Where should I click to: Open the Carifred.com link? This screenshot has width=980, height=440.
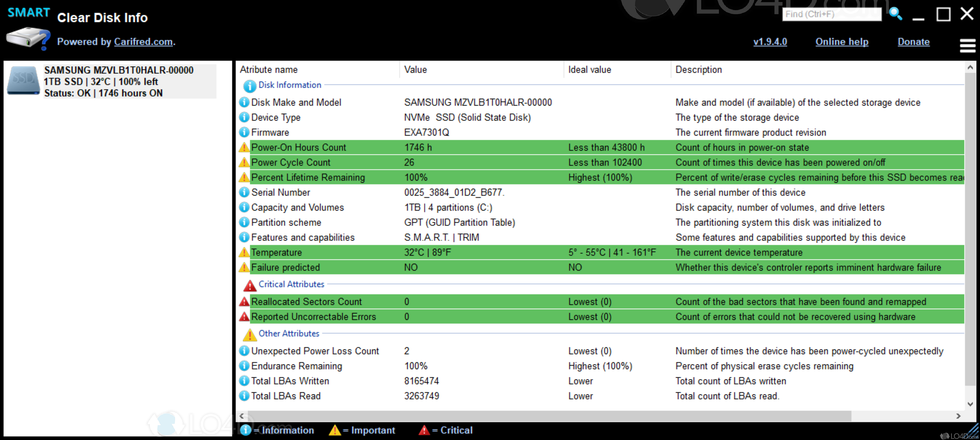point(143,42)
